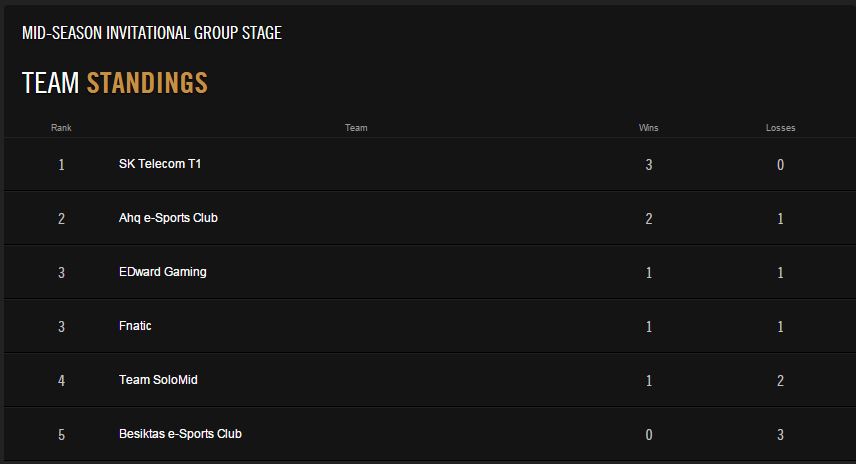Click the Team column header
Screen dimensions: 856x464
coord(356,128)
